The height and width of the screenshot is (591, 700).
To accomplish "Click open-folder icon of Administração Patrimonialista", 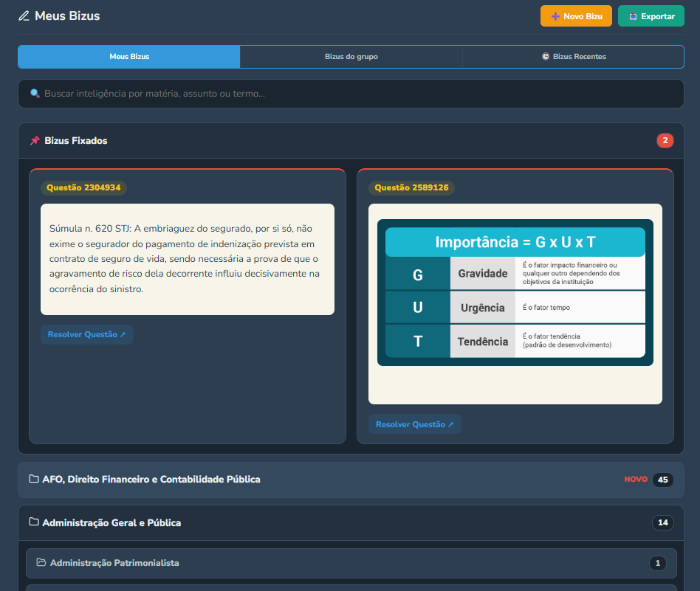I will (41, 562).
